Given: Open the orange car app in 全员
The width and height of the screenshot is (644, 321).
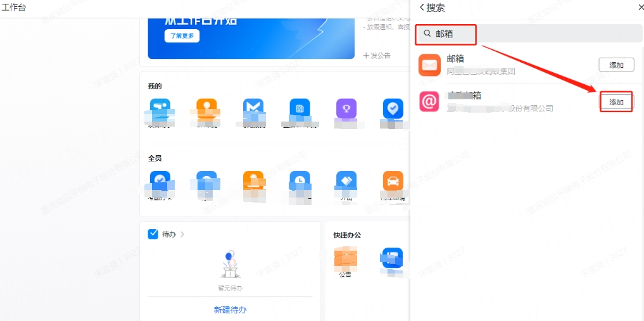Looking at the screenshot, I should [393, 181].
